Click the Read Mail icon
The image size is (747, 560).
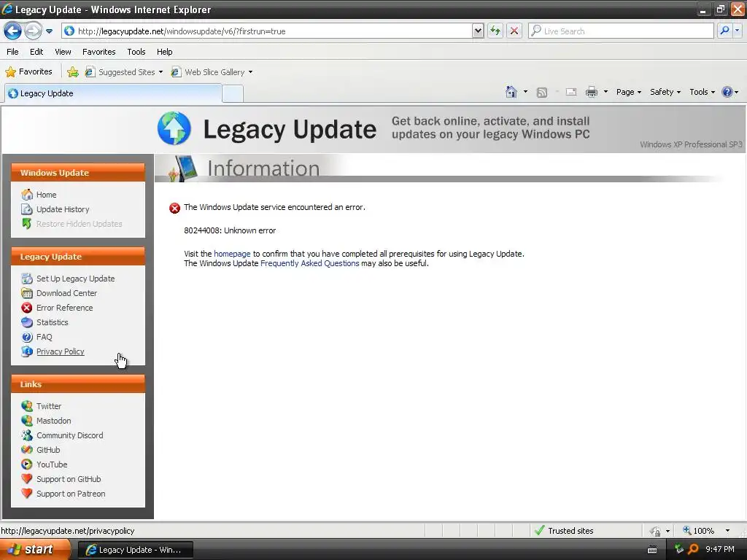click(571, 92)
